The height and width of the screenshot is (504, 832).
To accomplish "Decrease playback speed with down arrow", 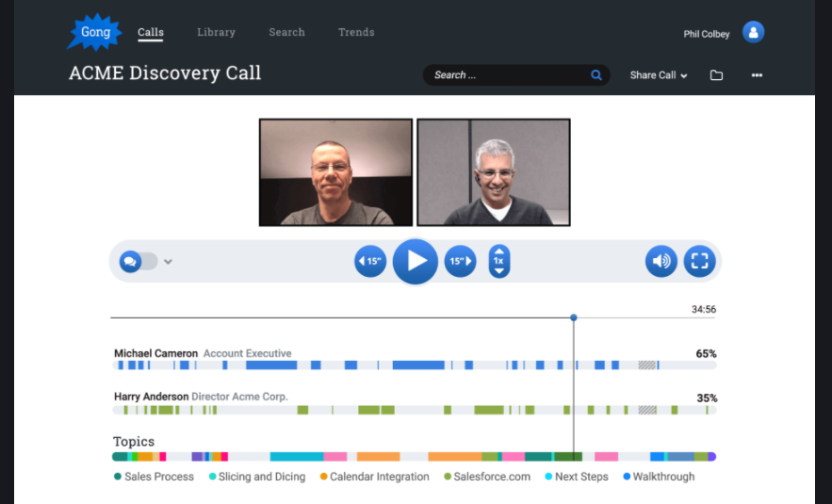I will (498, 271).
